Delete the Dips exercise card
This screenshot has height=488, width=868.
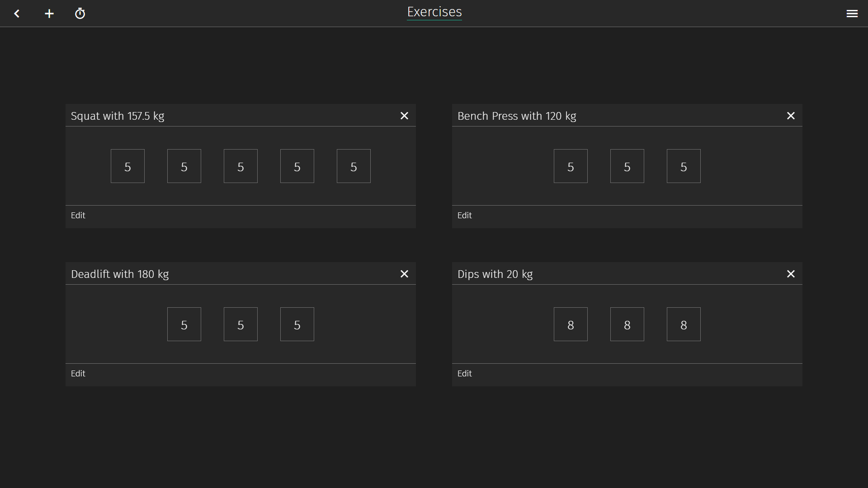(x=791, y=274)
